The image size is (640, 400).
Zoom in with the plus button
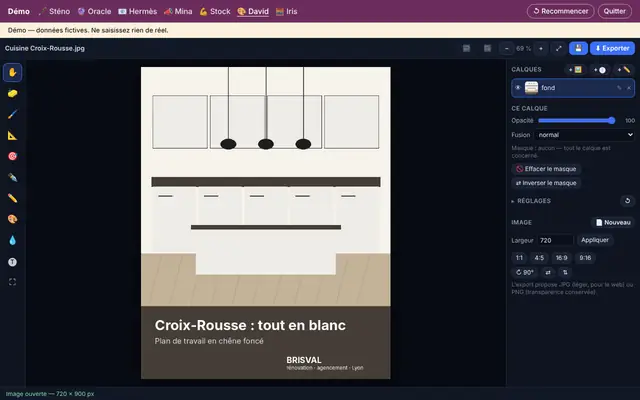(x=541, y=49)
